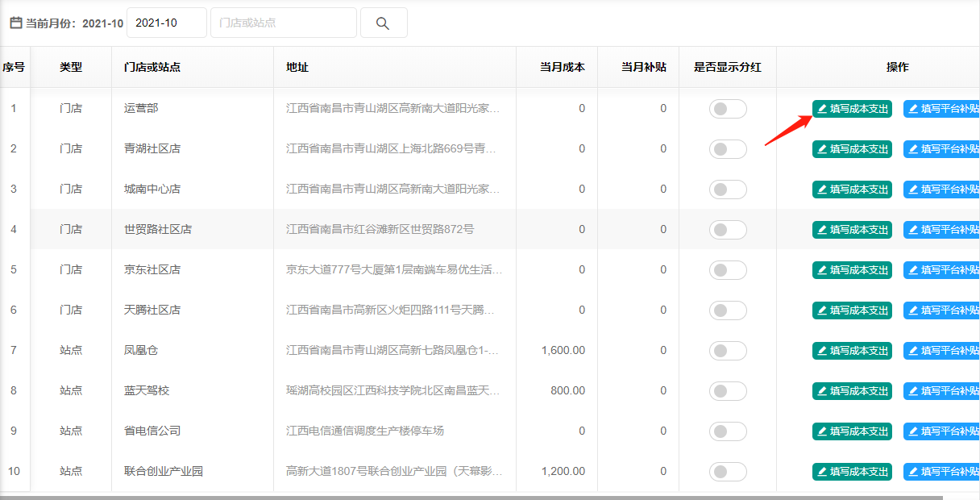
Task: Click the 类型 column header
Action: pyautogui.click(x=71, y=68)
